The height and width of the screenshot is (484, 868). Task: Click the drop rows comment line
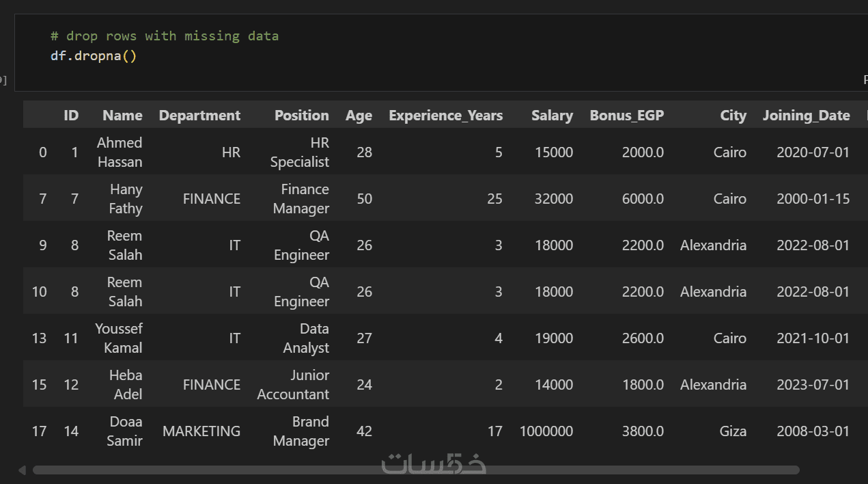coord(165,36)
